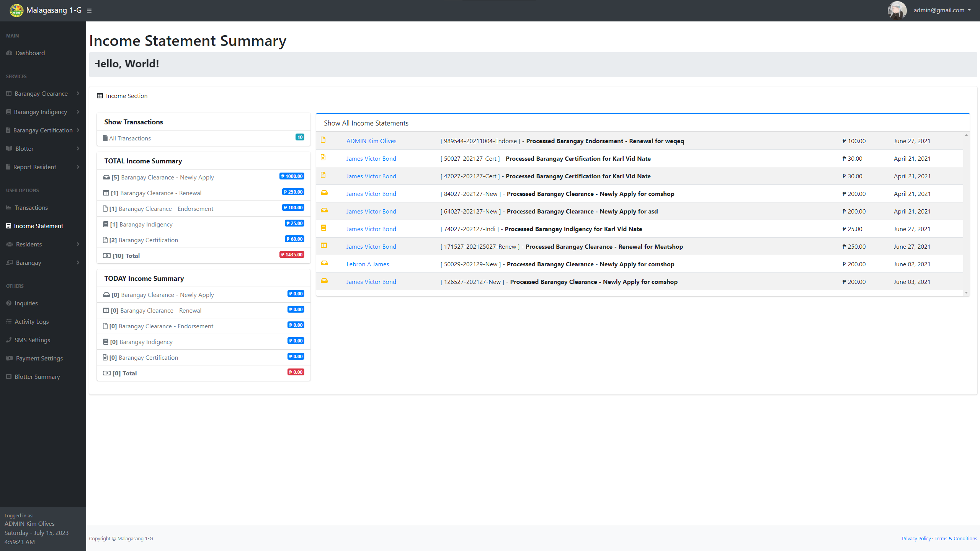Click the table icon beside Income Section
The height and width of the screenshot is (551, 980).
click(x=100, y=96)
